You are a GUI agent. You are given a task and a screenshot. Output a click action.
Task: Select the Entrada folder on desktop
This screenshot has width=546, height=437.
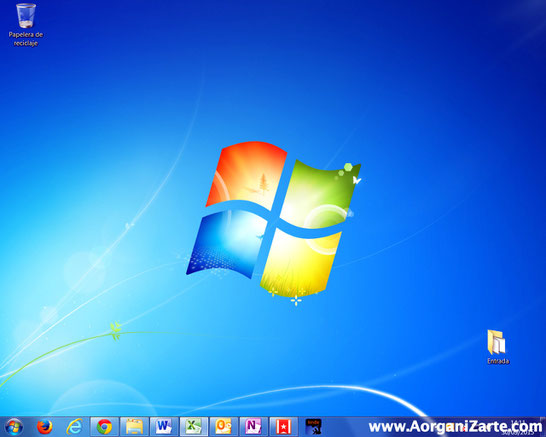[x=497, y=342]
